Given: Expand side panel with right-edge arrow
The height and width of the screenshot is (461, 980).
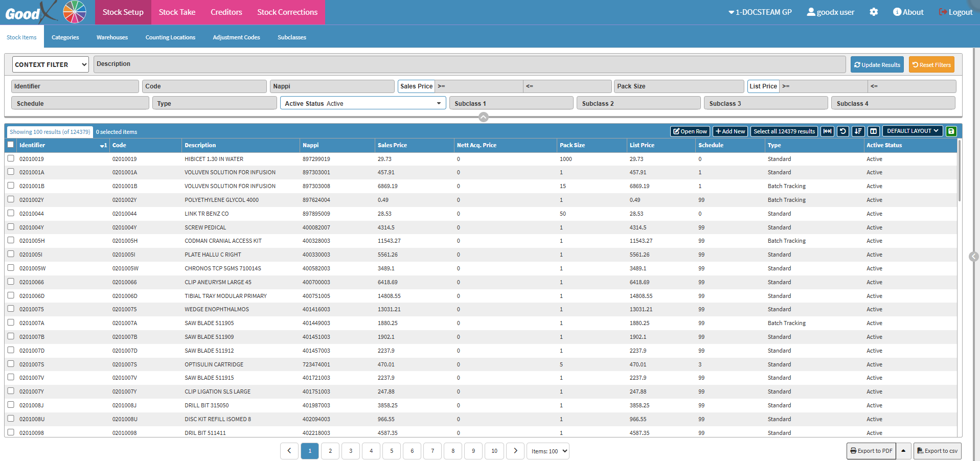Looking at the screenshot, I should tap(973, 257).
